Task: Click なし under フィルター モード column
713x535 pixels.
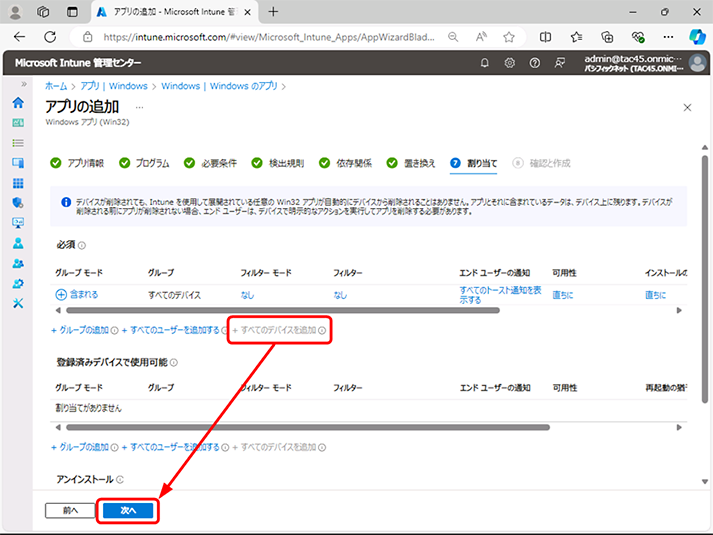Action: click(247, 295)
